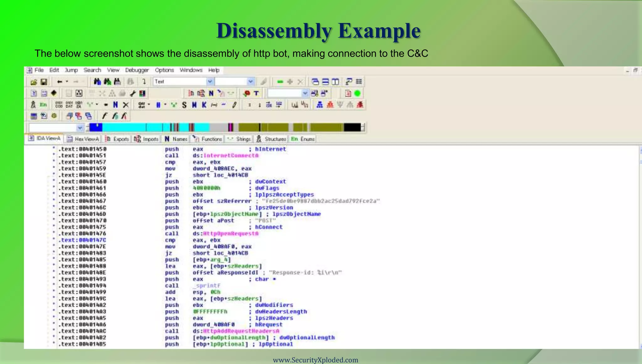Click the Jump back arrow icon
642x364 pixels.
click(60, 82)
